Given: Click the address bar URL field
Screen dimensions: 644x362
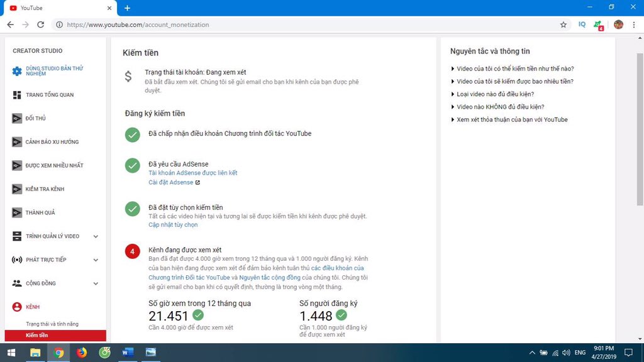Looking at the screenshot, I should tap(311, 25).
